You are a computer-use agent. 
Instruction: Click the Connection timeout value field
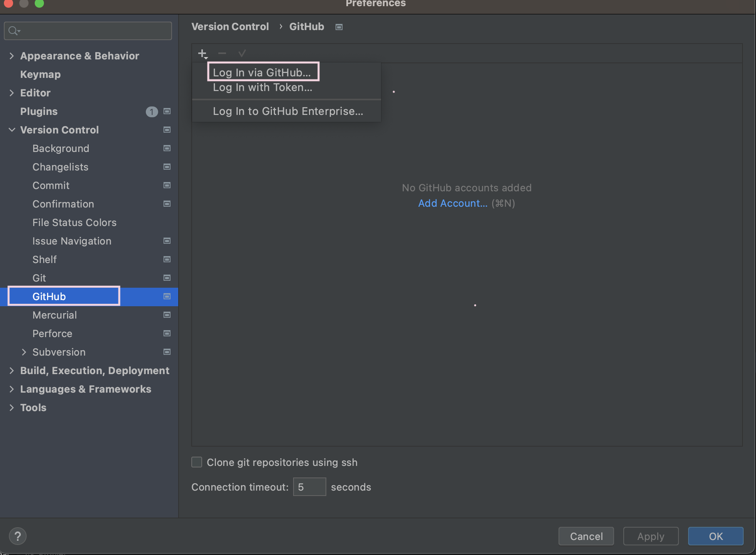point(309,487)
